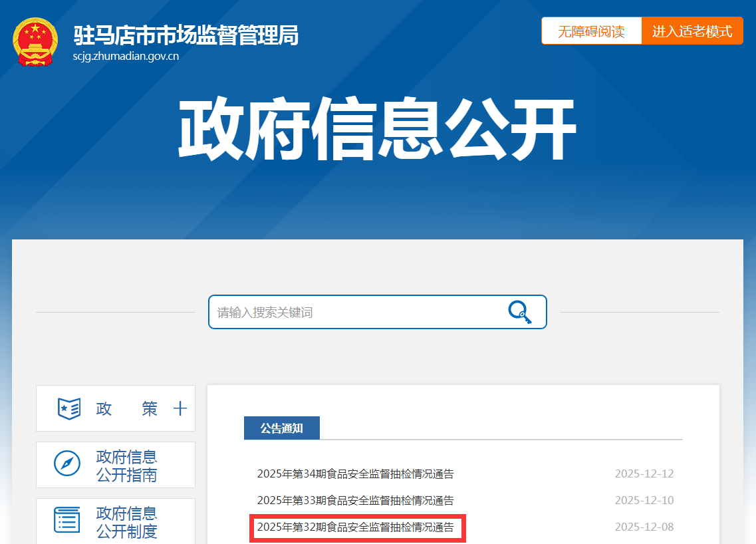Click the 政策 star-book icon

(69, 408)
